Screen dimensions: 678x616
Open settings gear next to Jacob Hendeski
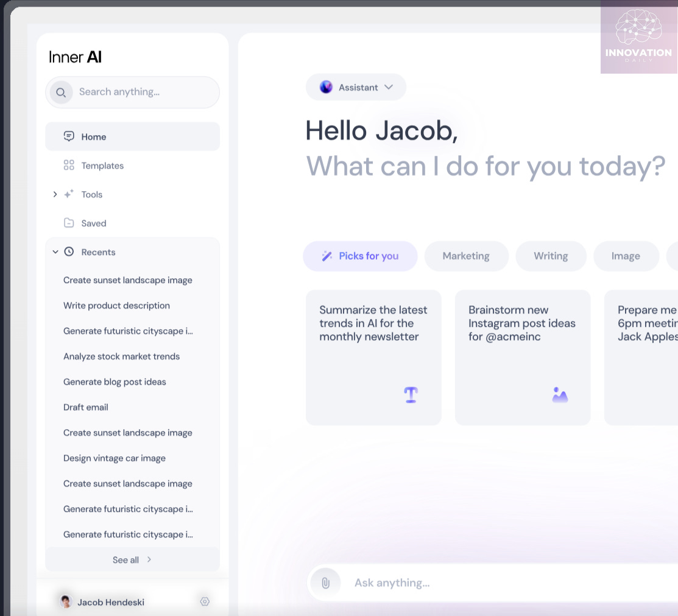pos(205,601)
